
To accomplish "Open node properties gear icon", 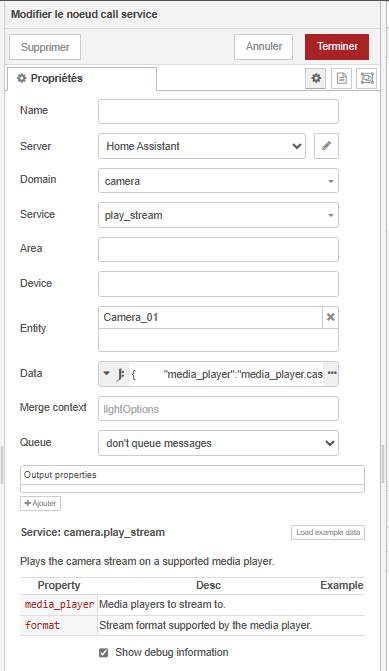I will 316,78.
